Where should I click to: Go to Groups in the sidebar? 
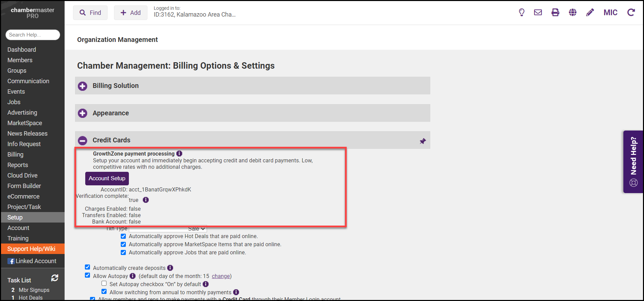point(17,71)
